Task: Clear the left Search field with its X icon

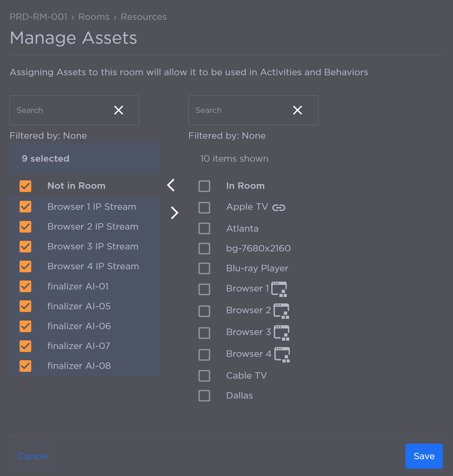Action: point(118,110)
